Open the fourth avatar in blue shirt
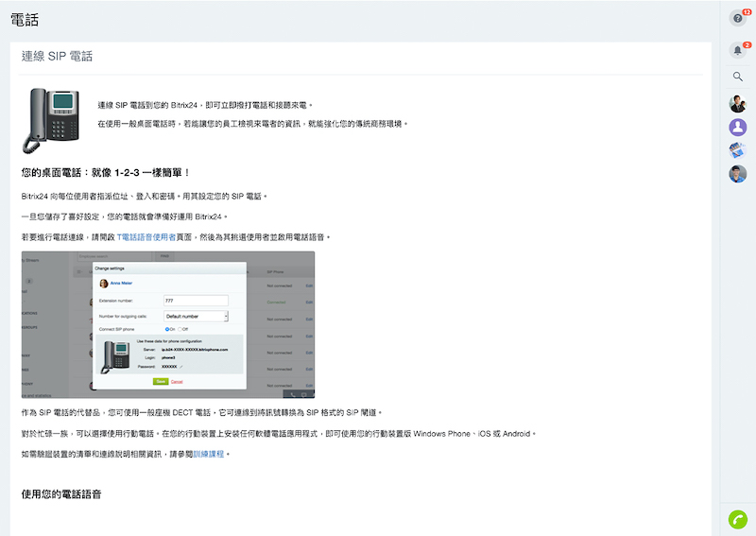 point(738,174)
